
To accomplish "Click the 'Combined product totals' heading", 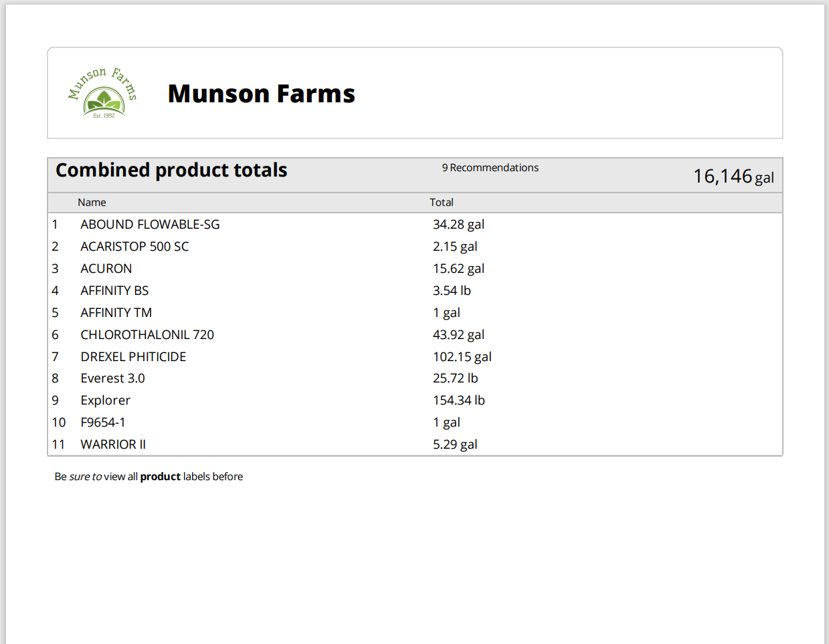I will tap(171, 171).
